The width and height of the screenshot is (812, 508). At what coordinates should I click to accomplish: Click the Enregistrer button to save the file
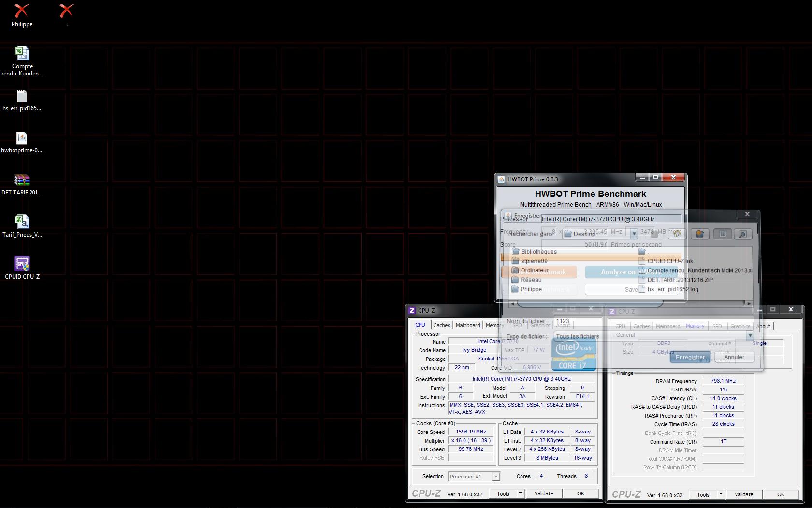coord(690,357)
